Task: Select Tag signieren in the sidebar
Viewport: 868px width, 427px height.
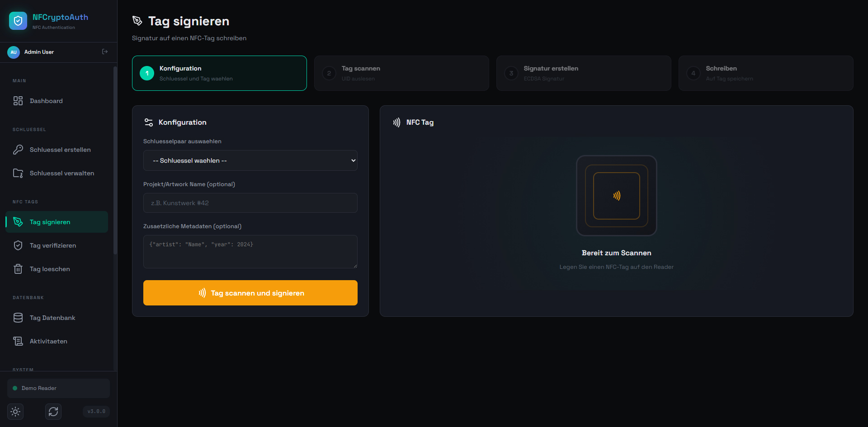Action: (50, 222)
